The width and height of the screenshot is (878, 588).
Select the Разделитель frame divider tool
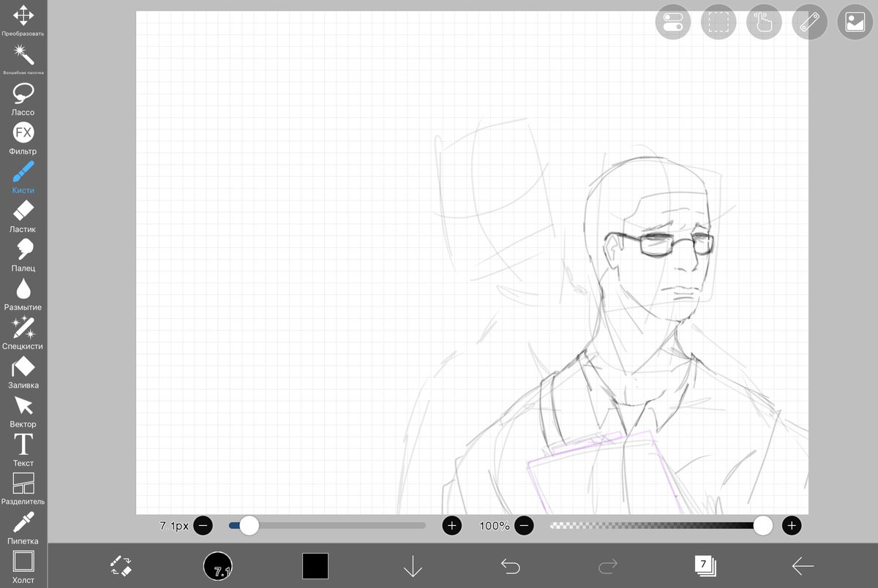point(23,489)
